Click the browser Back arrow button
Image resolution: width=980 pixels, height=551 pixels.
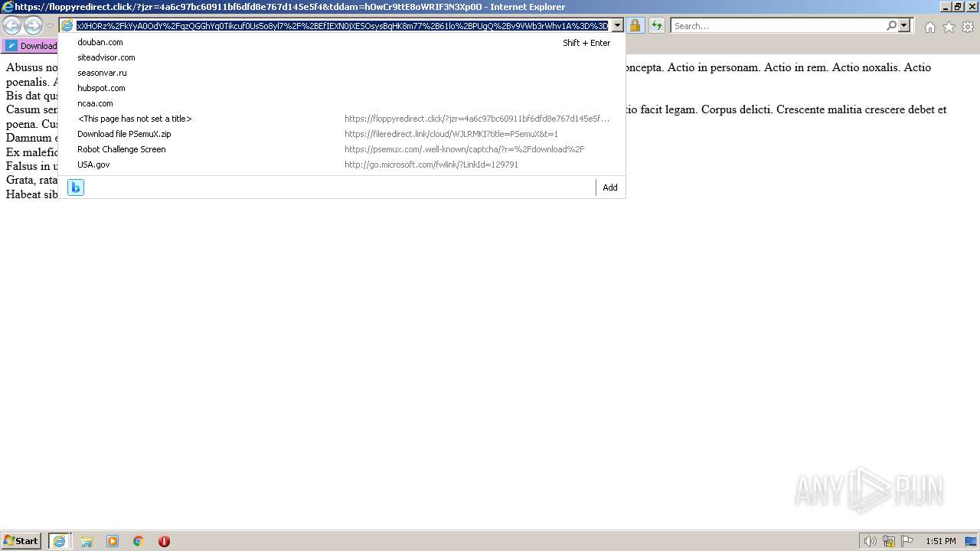tap(11, 26)
